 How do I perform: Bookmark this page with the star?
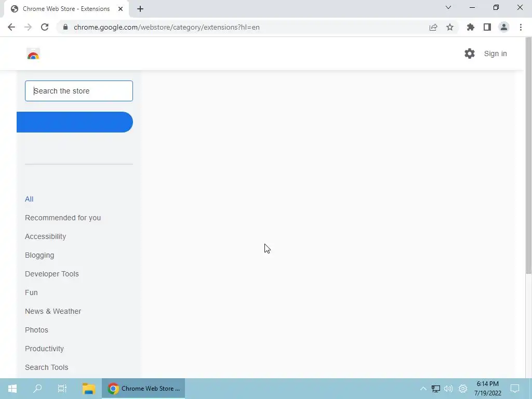point(450,27)
